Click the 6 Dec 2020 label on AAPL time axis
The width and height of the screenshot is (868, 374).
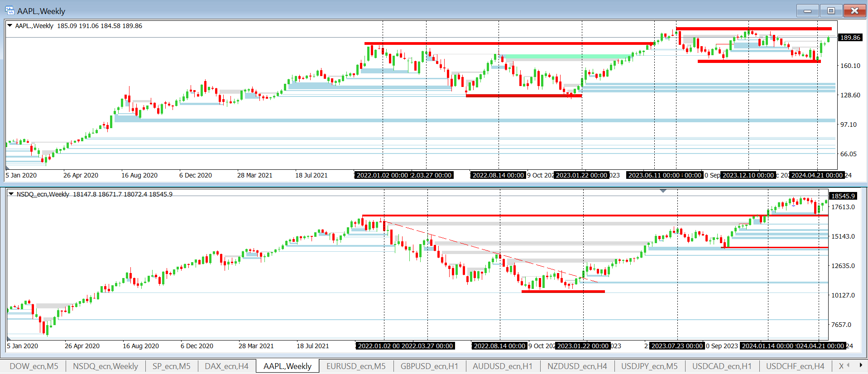click(x=196, y=175)
